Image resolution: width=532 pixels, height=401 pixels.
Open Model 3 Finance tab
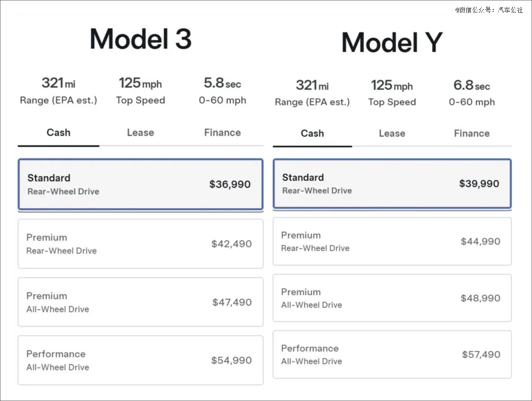(x=222, y=133)
